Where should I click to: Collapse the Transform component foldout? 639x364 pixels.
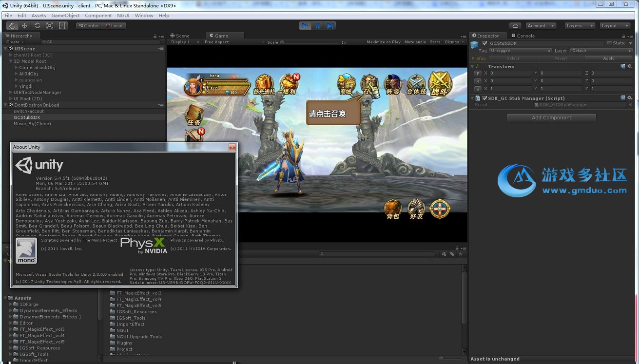(472, 66)
